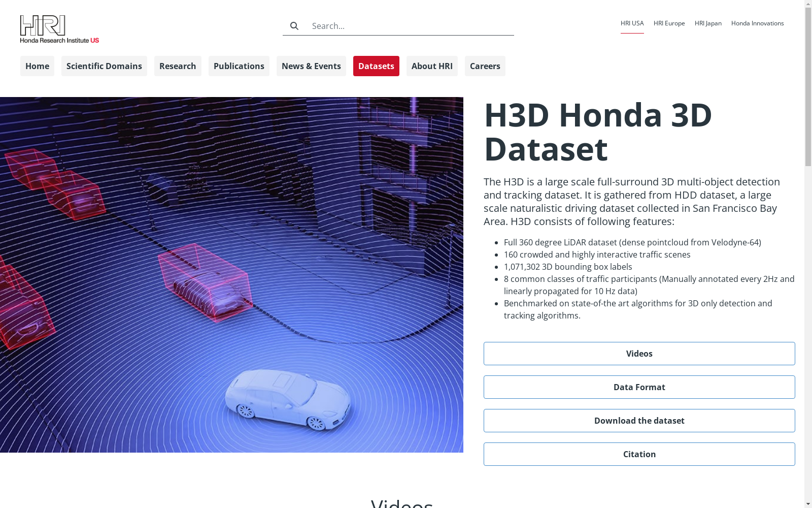
Task: Click the '1,071,302 3D bounding box labels' bullet
Action: coord(568,267)
